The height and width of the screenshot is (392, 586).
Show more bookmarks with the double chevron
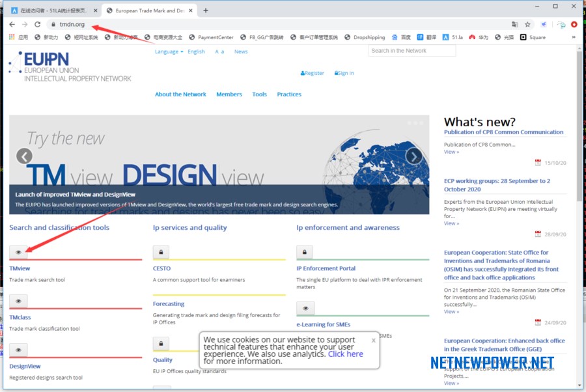point(574,37)
